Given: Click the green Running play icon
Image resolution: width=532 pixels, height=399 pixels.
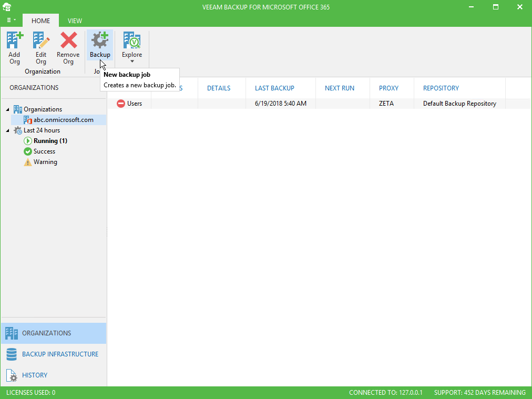Looking at the screenshot, I should 27,141.
